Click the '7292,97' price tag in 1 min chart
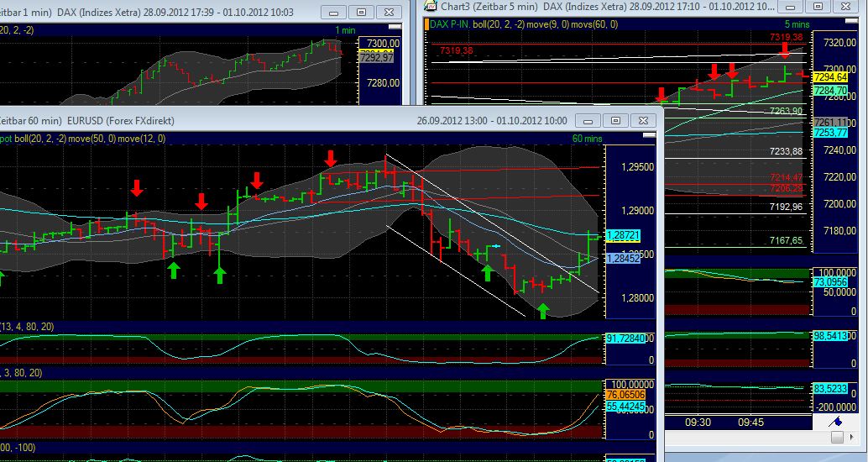This screenshot has height=462, width=868. click(376, 58)
